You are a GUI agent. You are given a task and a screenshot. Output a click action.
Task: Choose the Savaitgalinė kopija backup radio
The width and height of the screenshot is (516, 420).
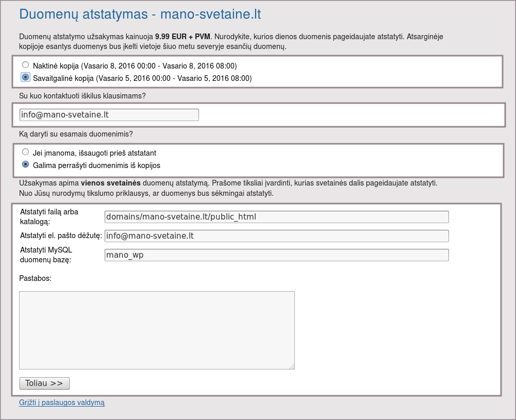[25, 77]
